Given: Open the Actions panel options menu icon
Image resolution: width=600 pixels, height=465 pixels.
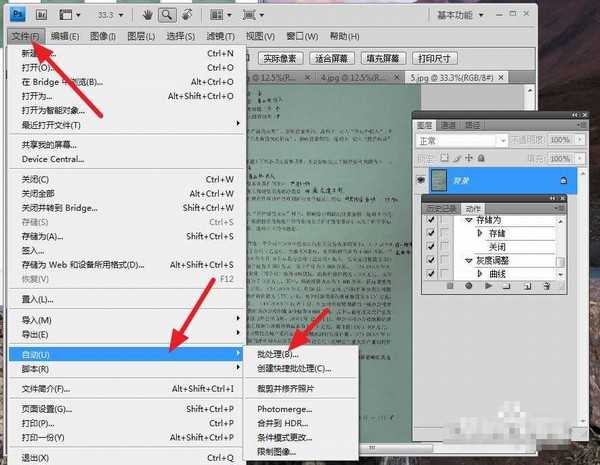Looking at the screenshot, I should coord(559,208).
